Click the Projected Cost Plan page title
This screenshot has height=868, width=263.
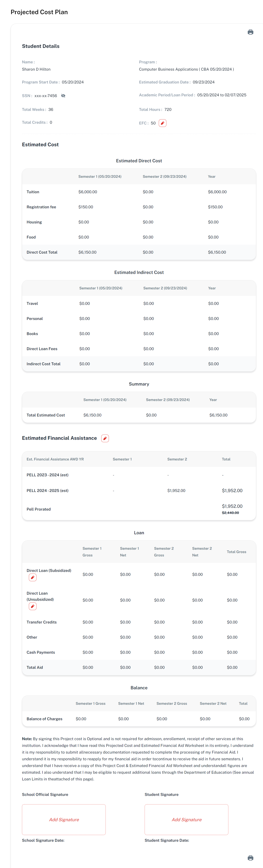(39, 12)
